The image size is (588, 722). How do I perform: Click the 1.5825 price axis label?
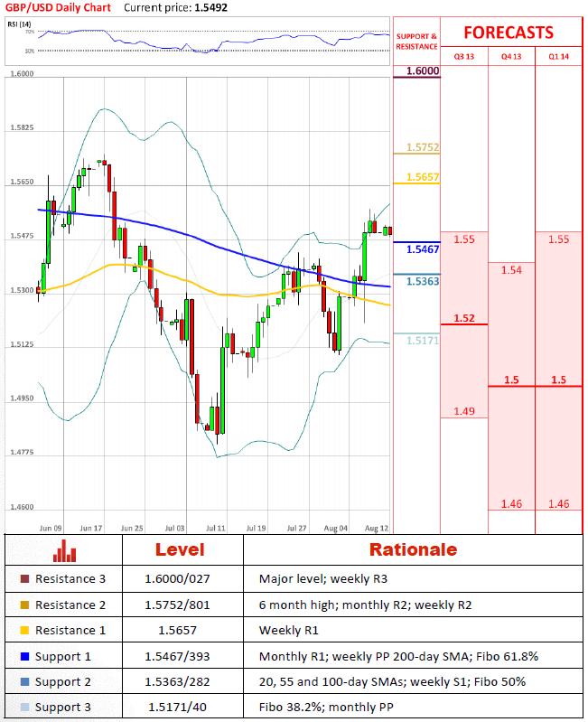click(x=22, y=127)
